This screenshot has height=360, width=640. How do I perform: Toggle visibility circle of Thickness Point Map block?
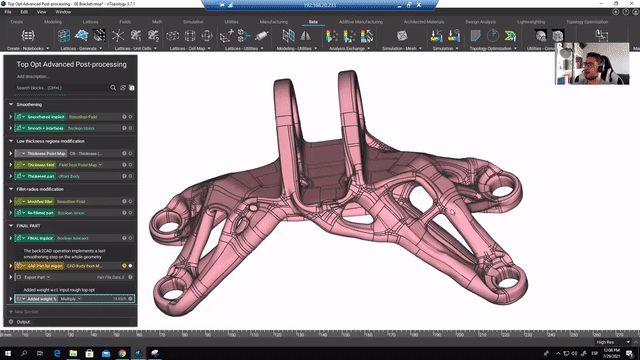(x=131, y=153)
